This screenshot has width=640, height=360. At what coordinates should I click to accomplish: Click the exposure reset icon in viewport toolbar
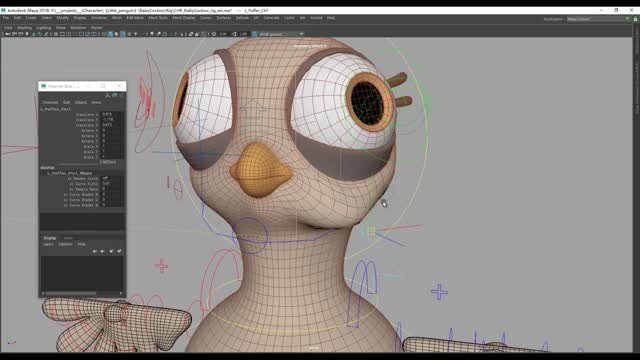point(214,34)
